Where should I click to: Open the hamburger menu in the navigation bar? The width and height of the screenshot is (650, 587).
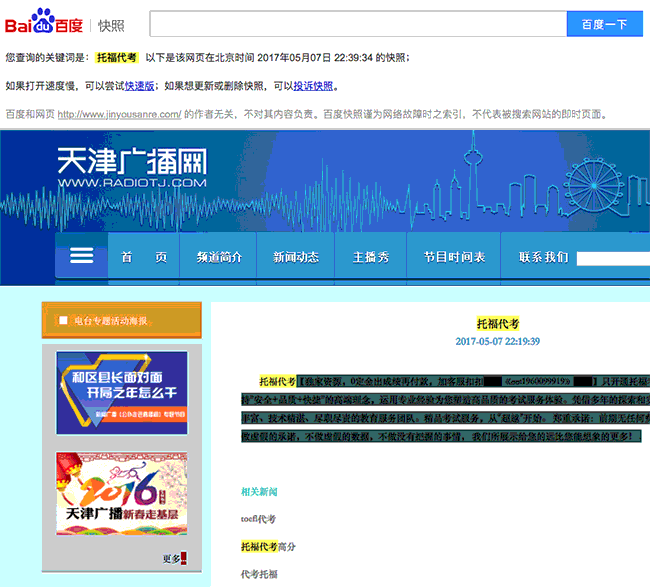point(81,256)
